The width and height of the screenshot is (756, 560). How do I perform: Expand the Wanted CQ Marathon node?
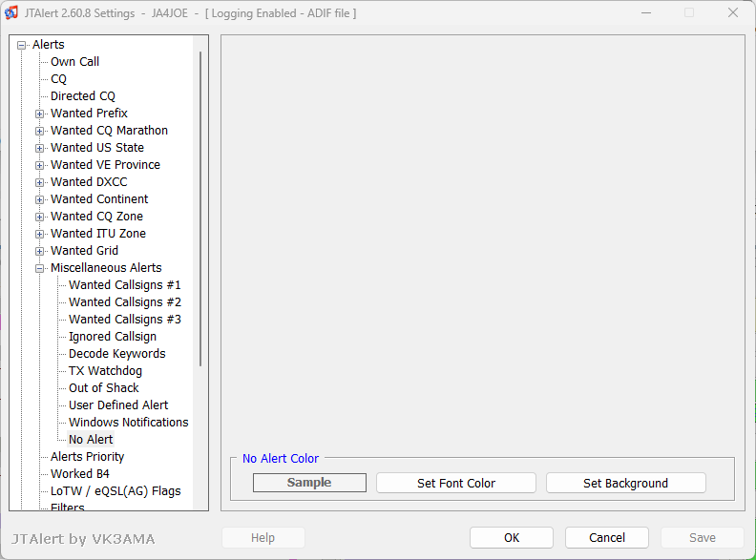39,131
